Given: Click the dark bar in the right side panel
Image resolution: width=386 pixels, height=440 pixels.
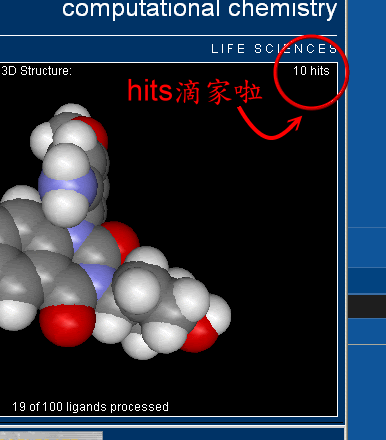Looking at the screenshot, I should pos(367,306).
